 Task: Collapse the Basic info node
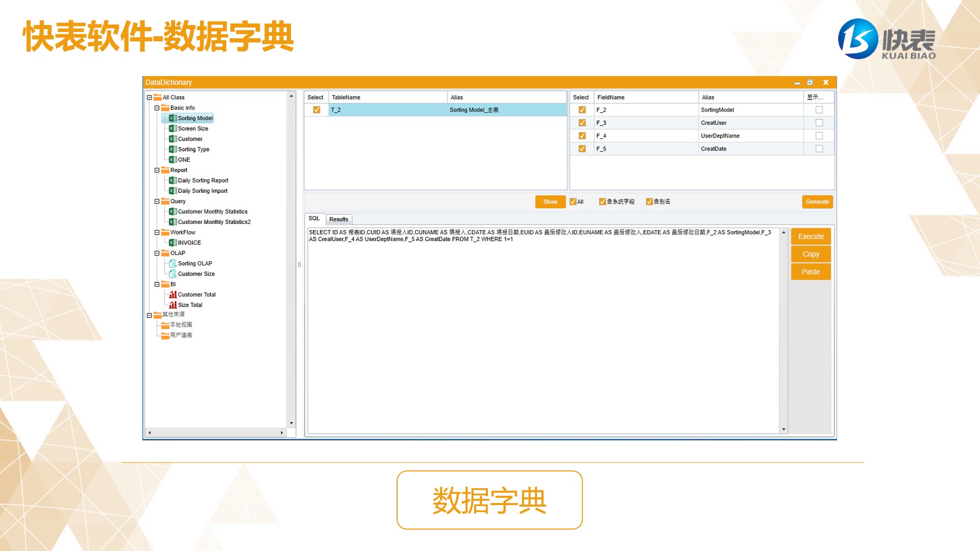click(157, 108)
